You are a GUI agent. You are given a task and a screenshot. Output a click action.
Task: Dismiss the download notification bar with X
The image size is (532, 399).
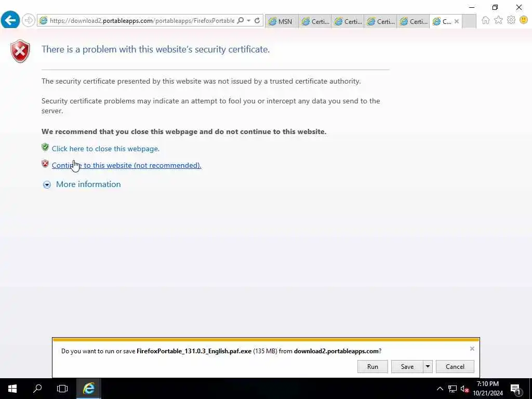472,349
